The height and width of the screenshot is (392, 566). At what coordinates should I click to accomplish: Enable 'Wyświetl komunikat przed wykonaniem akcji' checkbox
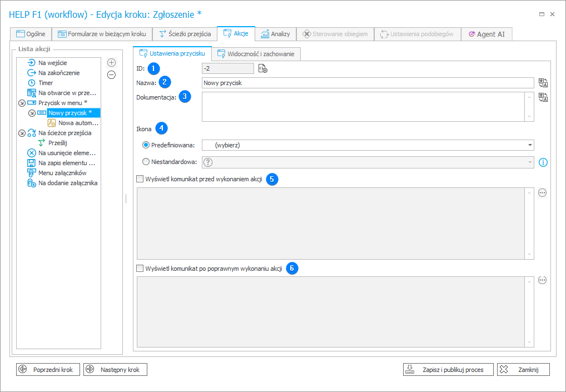tap(140, 179)
